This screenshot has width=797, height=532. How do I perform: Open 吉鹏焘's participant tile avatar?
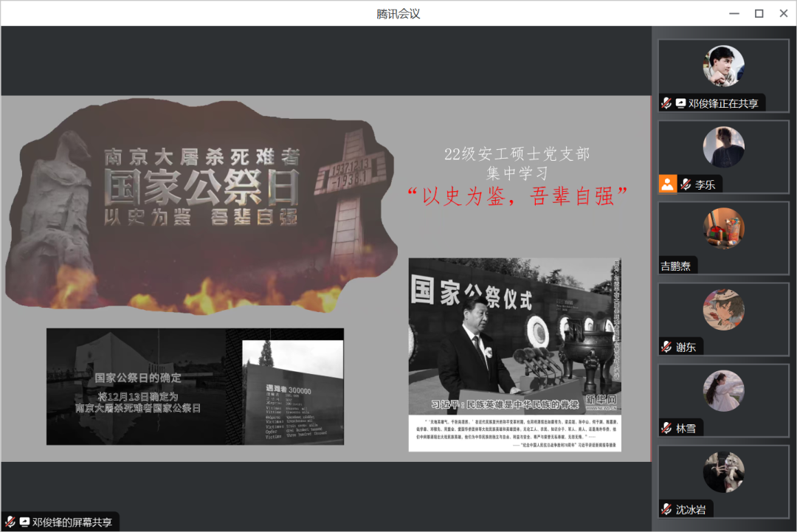[x=723, y=228]
